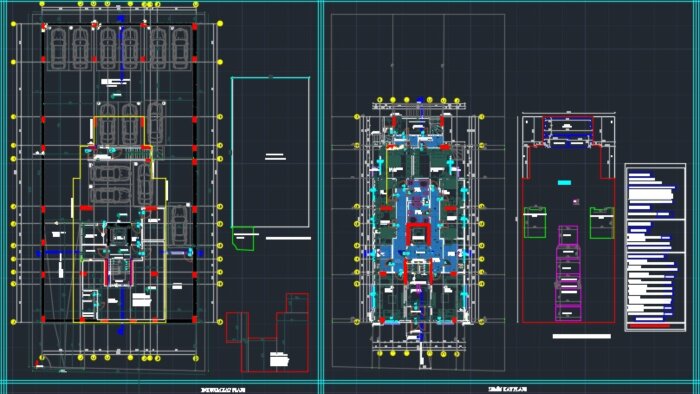This screenshot has height=394, width=700.
Task: Select the left green rectangle in red-outlined plan
Action: click(x=535, y=222)
